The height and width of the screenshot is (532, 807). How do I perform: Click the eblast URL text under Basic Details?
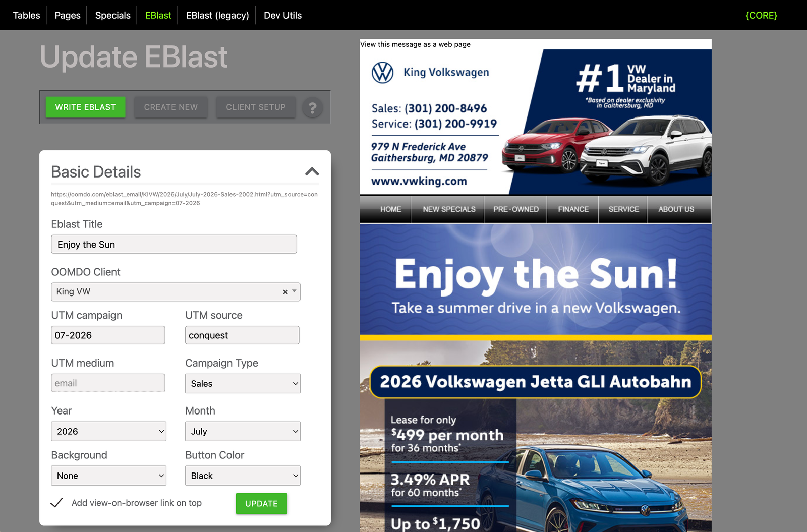(185, 199)
